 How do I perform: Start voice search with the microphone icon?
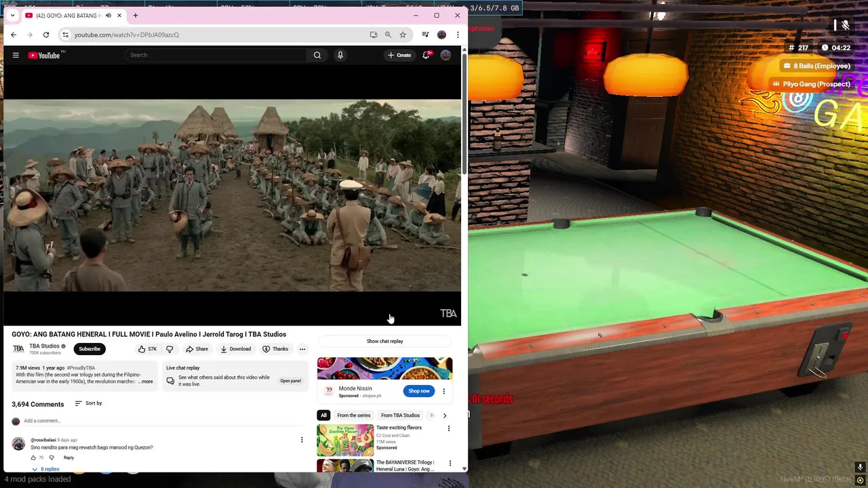point(340,55)
